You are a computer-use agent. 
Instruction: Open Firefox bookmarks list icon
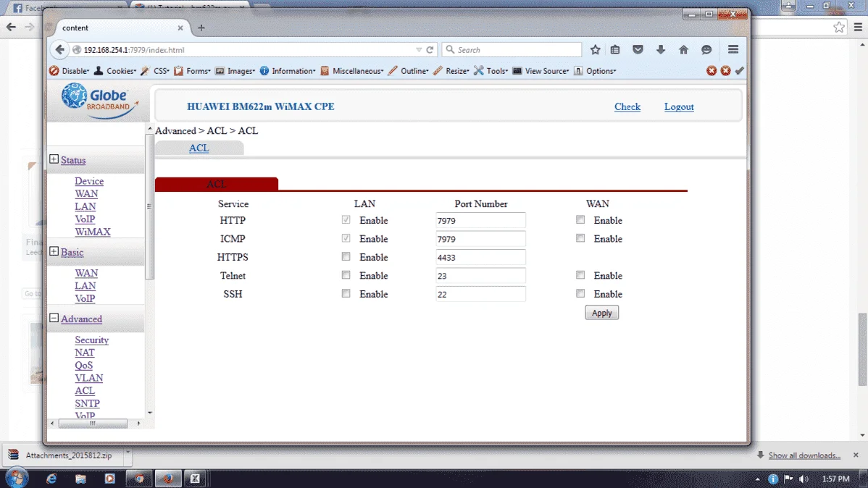[x=615, y=50]
